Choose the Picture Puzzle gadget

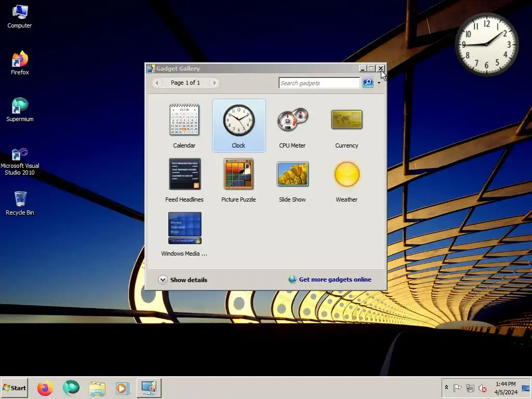pos(238,174)
